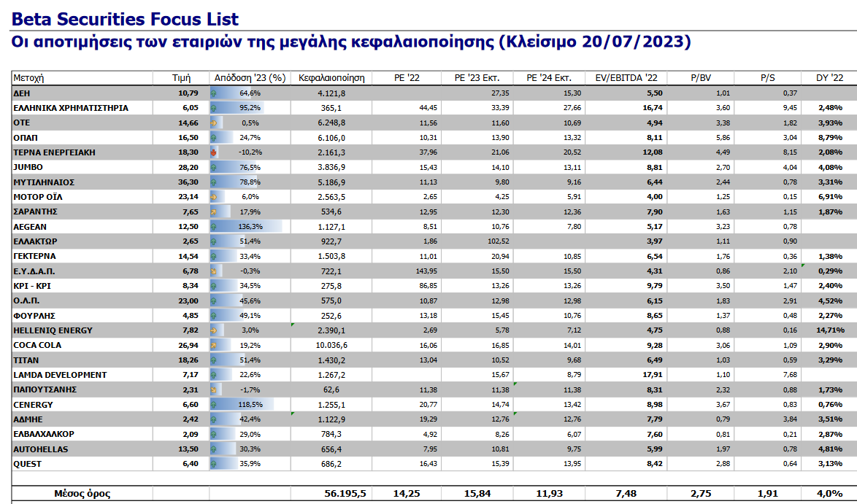Viewport: 857px width, 504px height.
Task: Click the Beta Securities Focus List title
Action: 125,20
